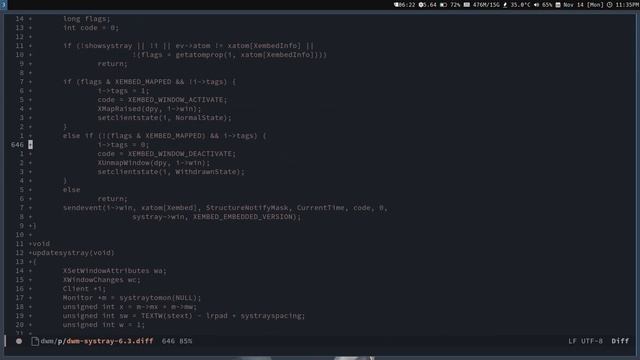Click the '+updatesystray(void)' function line
Image resolution: width=640 pixels, height=360 pixels.
(x=71, y=253)
